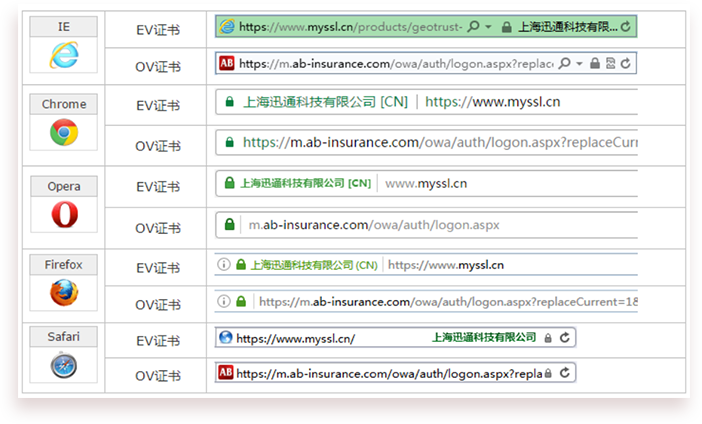Click the IE header label

[x=64, y=27]
